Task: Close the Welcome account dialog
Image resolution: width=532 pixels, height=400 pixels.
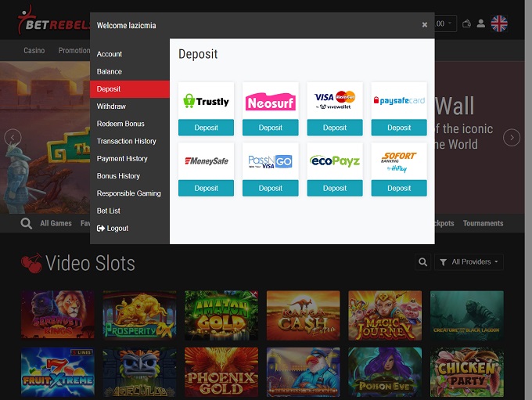Action: [425, 25]
